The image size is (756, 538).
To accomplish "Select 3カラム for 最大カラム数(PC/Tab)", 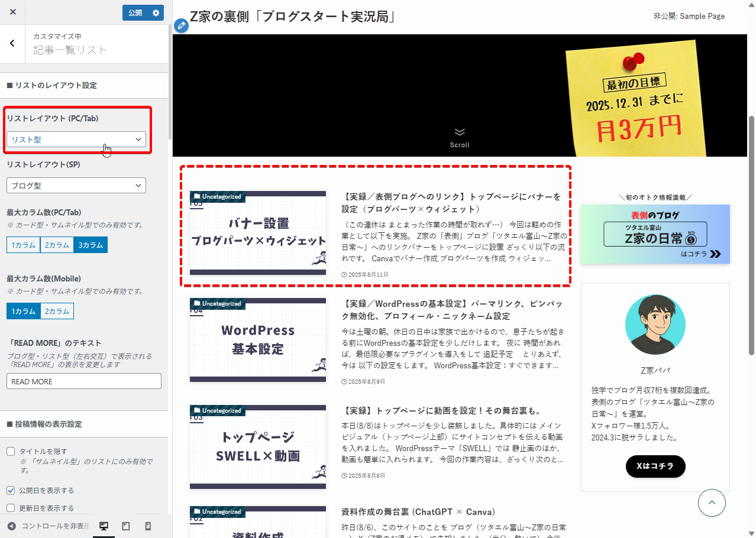I will point(91,245).
